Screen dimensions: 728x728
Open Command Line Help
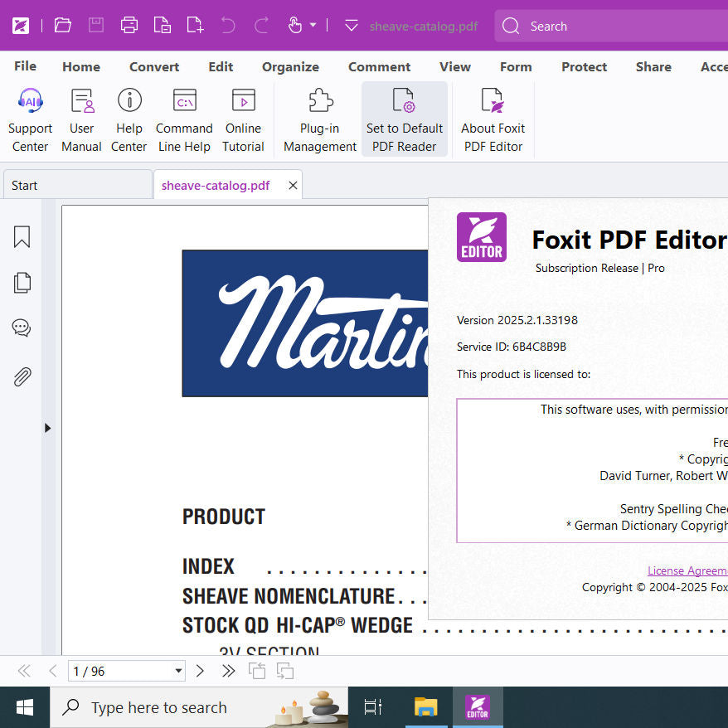[x=184, y=119]
